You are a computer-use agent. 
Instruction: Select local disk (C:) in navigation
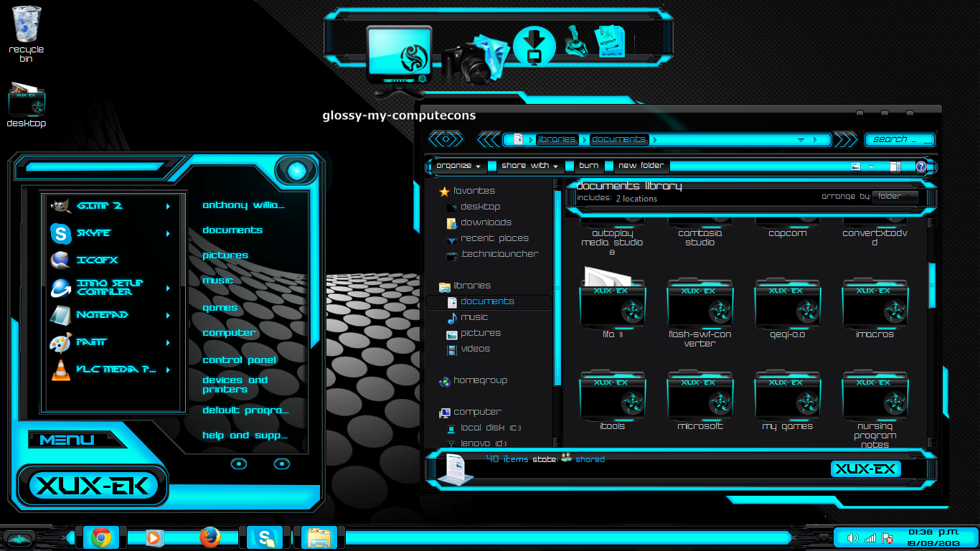[484, 428]
